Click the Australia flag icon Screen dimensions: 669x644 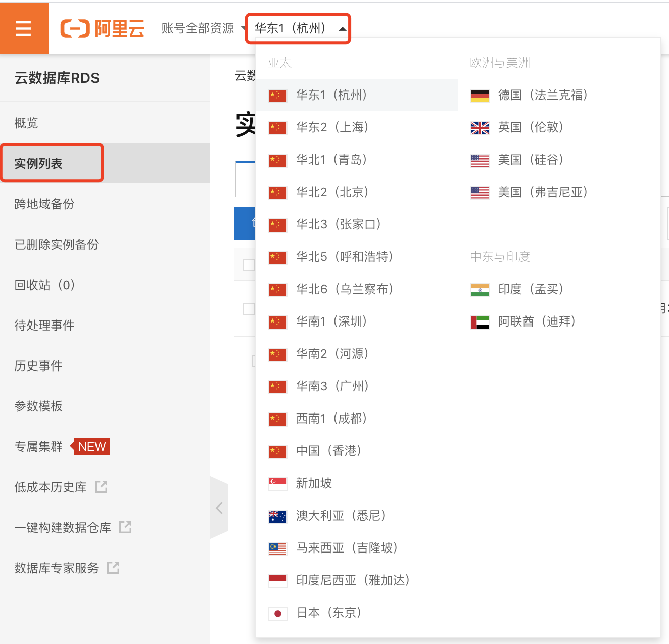pyautogui.click(x=278, y=517)
